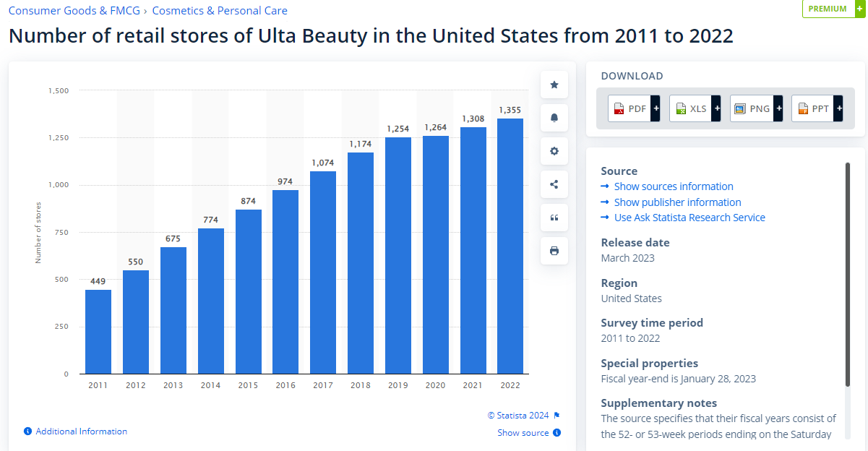The image size is (868, 451).
Task: Click the Source heading
Action: [x=619, y=171]
